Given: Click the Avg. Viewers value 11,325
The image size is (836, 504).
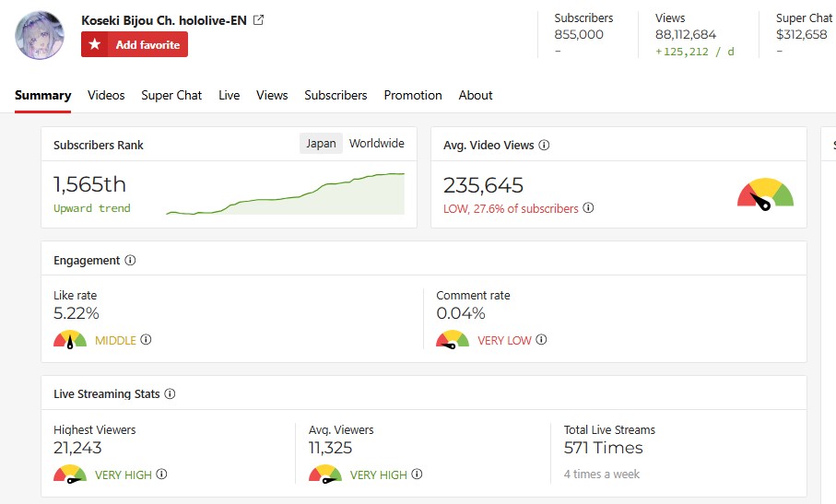Looking at the screenshot, I should coord(331,448).
